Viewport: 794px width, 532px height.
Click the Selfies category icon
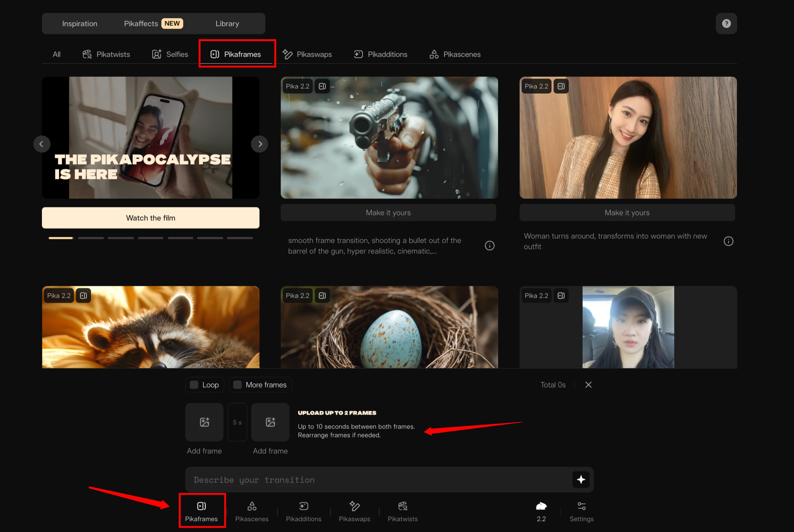pos(156,54)
